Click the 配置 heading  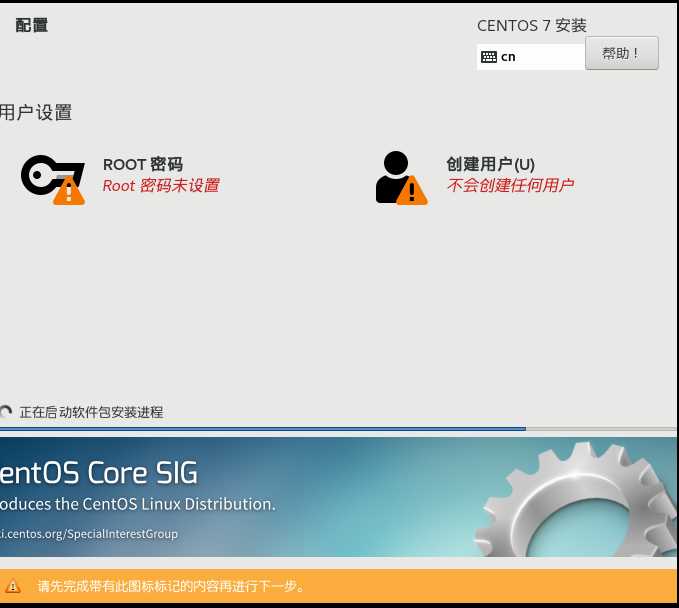[x=32, y=25]
